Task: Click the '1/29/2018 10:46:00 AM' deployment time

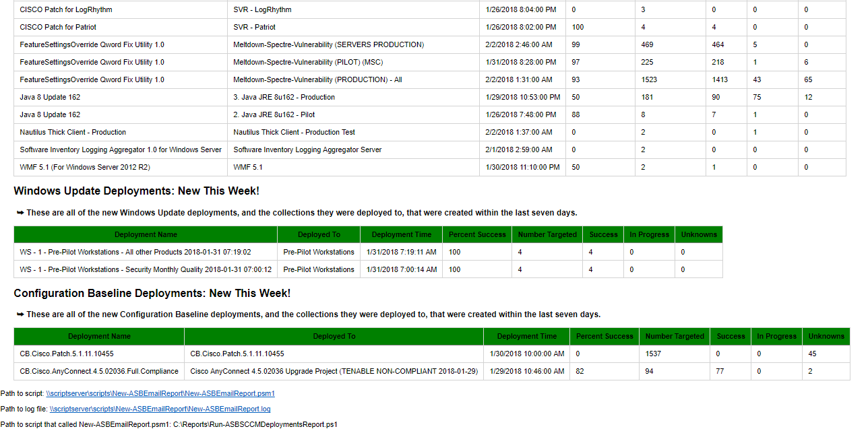Action: tap(527, 372)
